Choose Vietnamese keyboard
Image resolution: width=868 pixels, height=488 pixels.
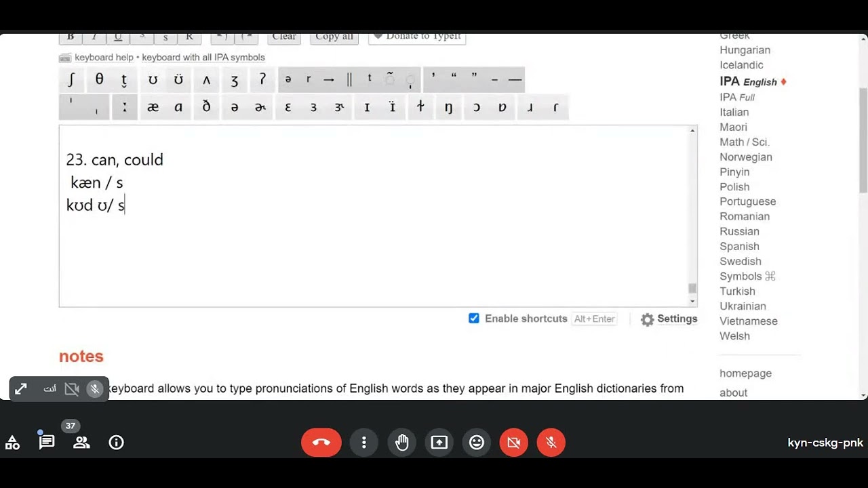tap(749, 321)
